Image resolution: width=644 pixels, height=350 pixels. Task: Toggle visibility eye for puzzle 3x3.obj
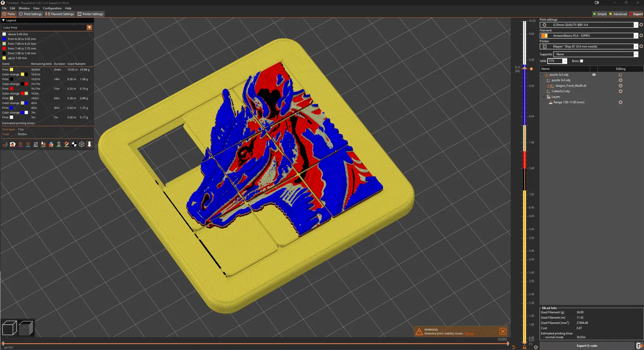click(x=594, y=75)
